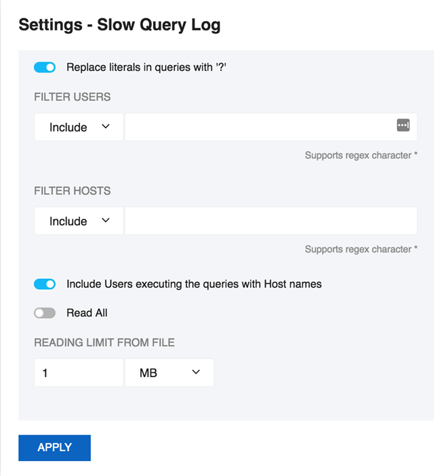The width and height of the screenshot is (448, 476).
Task: Open the Filter Users Include dropdown
Action: coord(79,127)
